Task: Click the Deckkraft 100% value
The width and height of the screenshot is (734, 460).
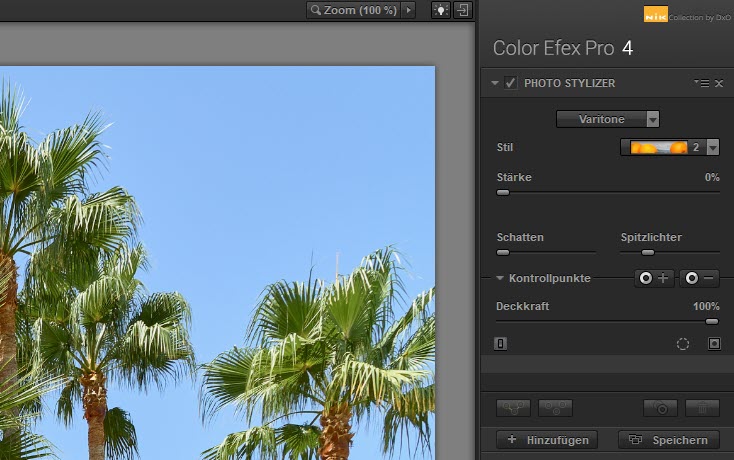Action: click(x=706, y=307)
